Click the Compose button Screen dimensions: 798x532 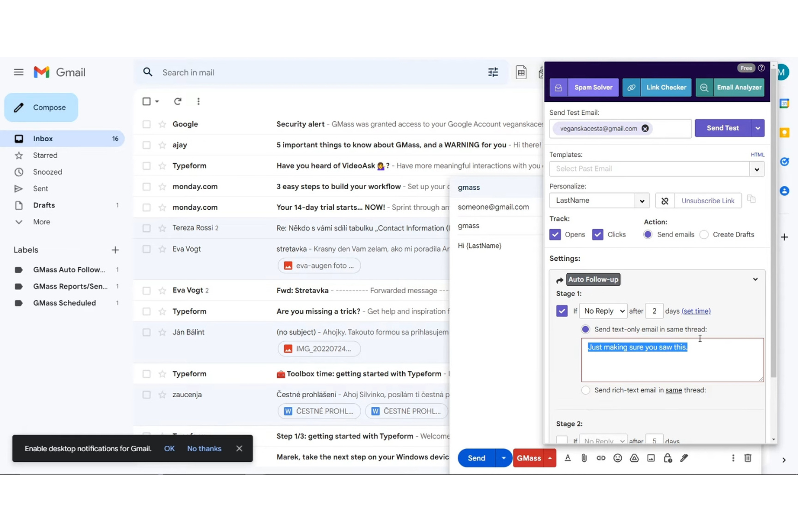pos(41,107)
